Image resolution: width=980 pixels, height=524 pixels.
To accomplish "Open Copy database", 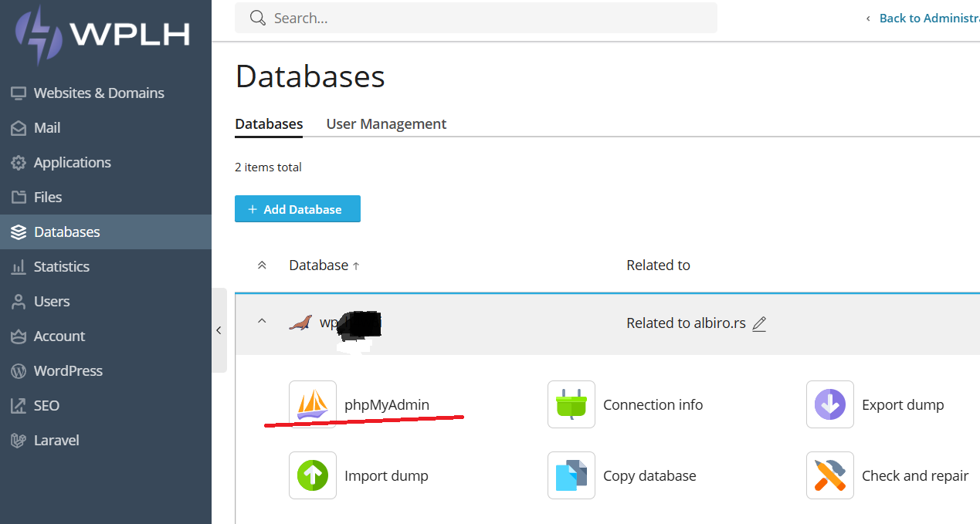I will [649, 475].
